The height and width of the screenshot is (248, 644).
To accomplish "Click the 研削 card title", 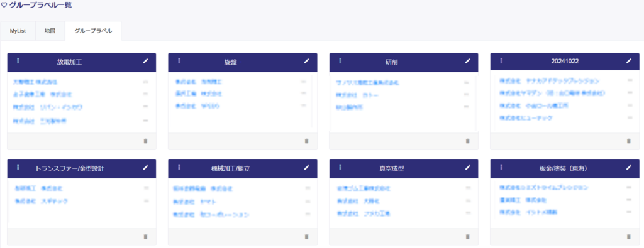I will (391, 62).
